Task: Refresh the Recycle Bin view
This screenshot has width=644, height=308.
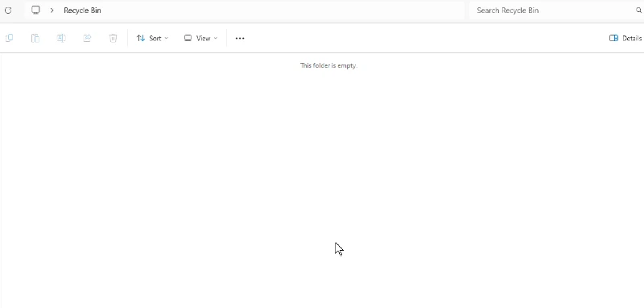Action: 8,10
